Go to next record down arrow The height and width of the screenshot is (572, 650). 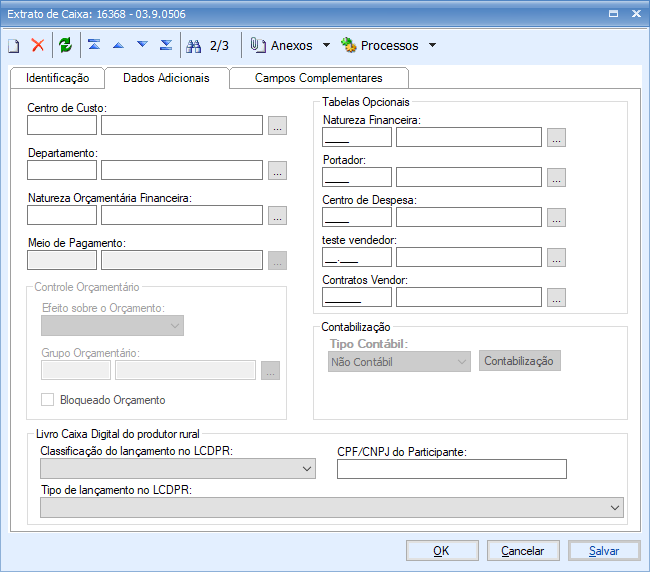click(x=142, y=44)
